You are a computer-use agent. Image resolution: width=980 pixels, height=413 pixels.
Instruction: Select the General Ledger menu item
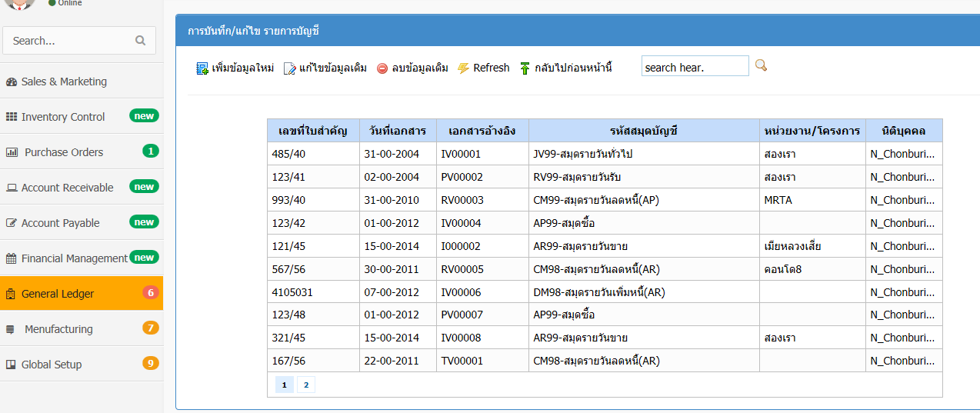(x=82, y=293)
